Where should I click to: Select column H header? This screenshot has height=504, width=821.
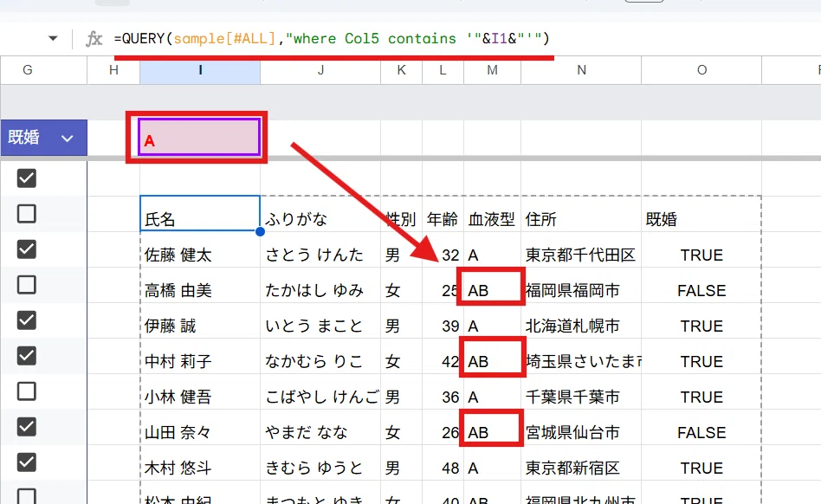point(113,70)
